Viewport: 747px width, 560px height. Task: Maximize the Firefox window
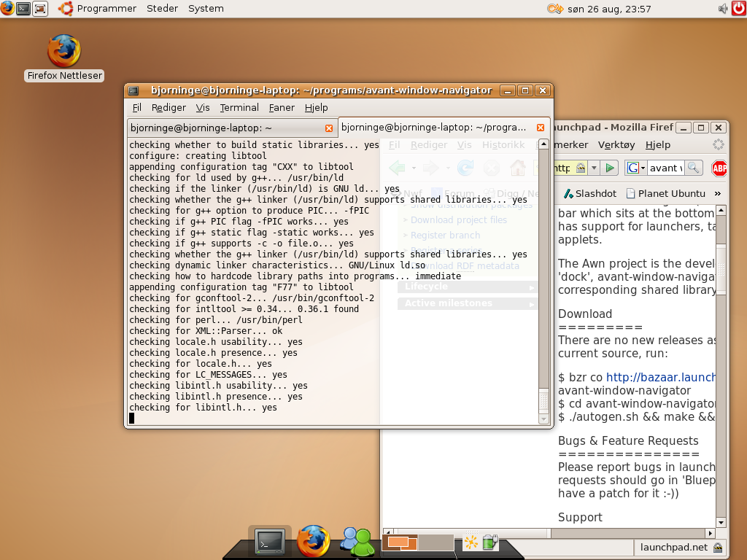[x=701, y=127]
